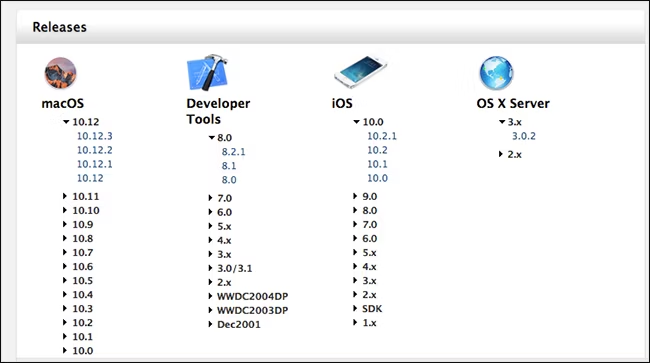Expand the WWDC2004DP group
Image resolution: width=650 pixels, height=363 pixels.
coord(210,296)
